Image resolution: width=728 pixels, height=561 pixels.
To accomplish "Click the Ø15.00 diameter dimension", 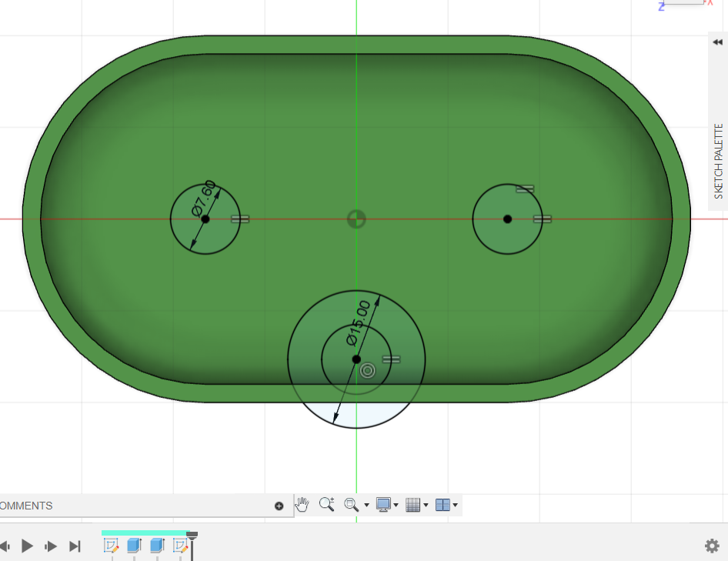I will click(359, 322).
